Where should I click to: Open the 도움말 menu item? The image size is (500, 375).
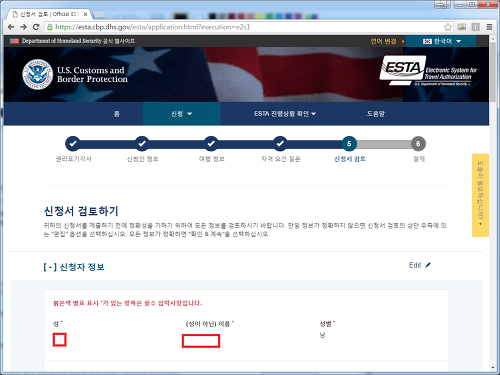pos(376,114)
